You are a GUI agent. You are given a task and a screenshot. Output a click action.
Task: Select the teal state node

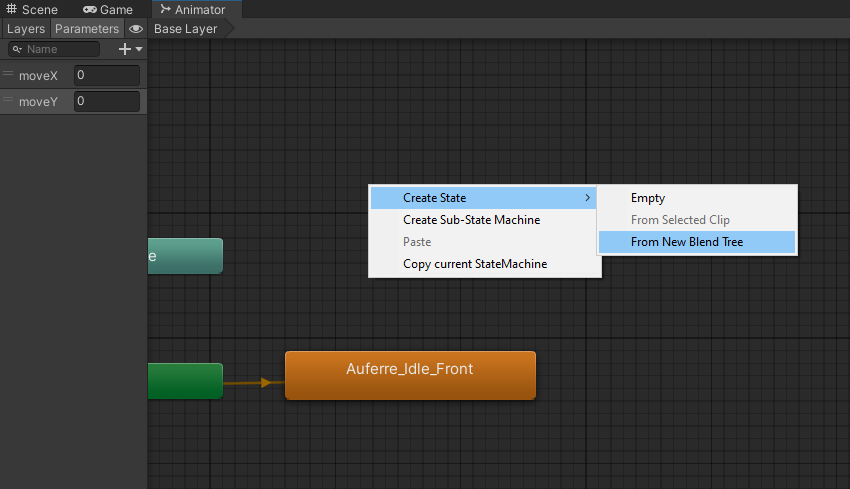click(x=185, y=256)
